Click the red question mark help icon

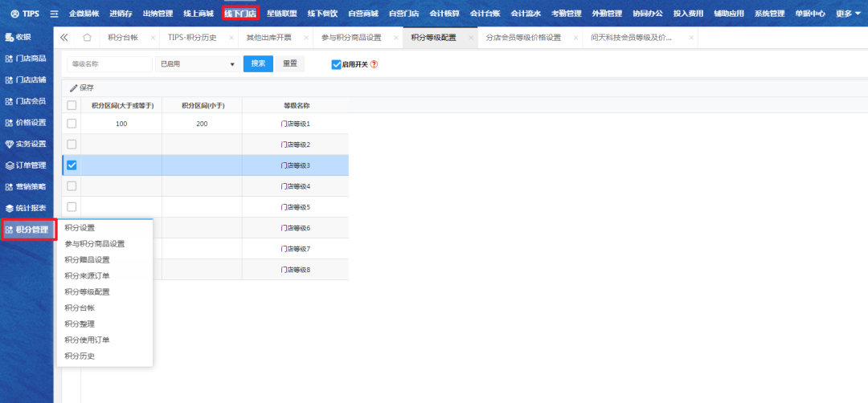[374, 64]
